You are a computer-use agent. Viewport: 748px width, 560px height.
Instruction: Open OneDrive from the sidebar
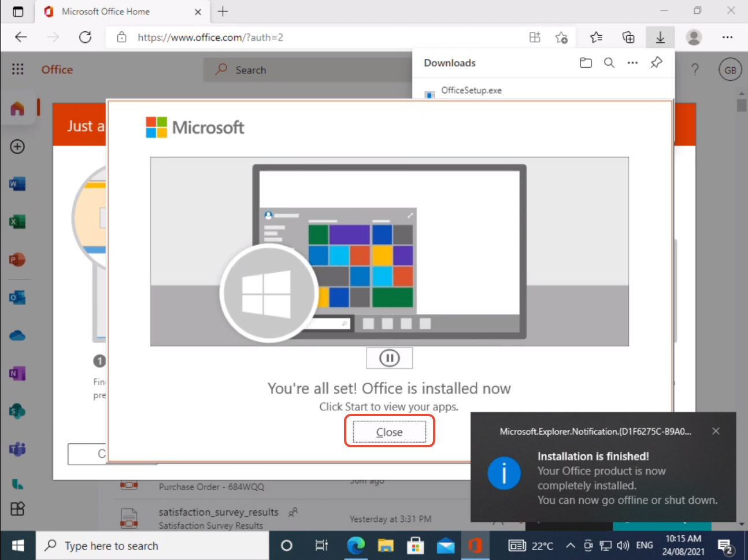click(x=17, y=335)
